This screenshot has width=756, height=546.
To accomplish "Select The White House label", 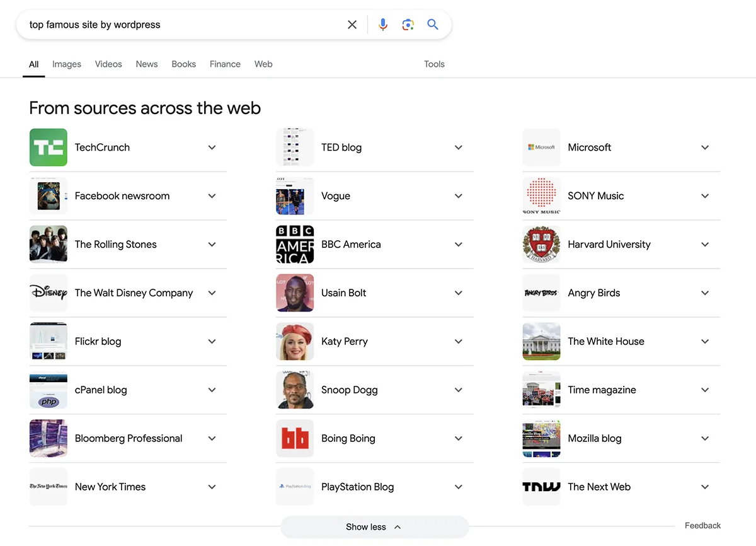I will [606, 342].
